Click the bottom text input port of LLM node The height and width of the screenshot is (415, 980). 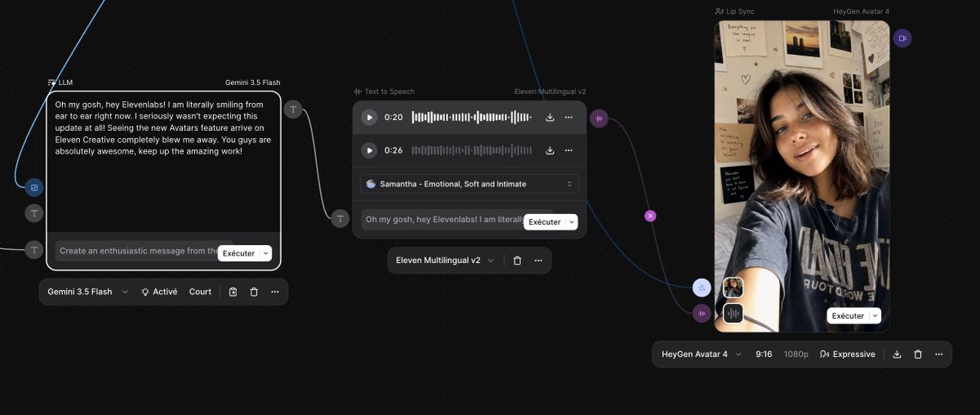click(33, 250)
